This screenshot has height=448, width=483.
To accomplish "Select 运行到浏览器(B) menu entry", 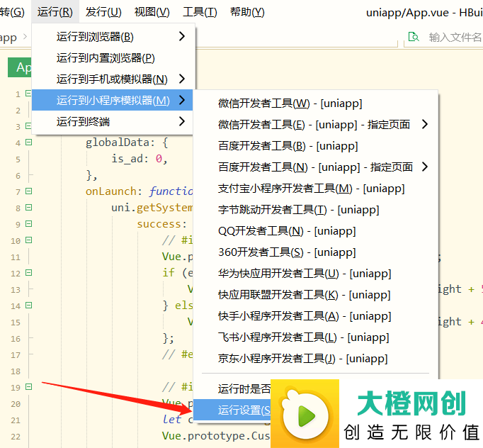I will tap(113, 37).
